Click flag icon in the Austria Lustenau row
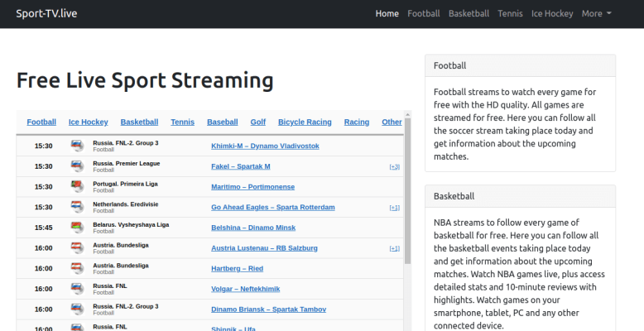The image size is (644, 331). [x=77, y=248]
